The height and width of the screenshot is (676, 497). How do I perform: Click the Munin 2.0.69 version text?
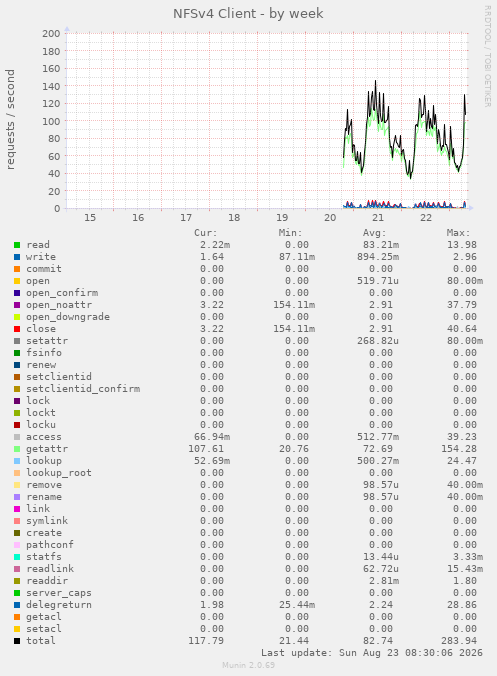click(248, 665)
